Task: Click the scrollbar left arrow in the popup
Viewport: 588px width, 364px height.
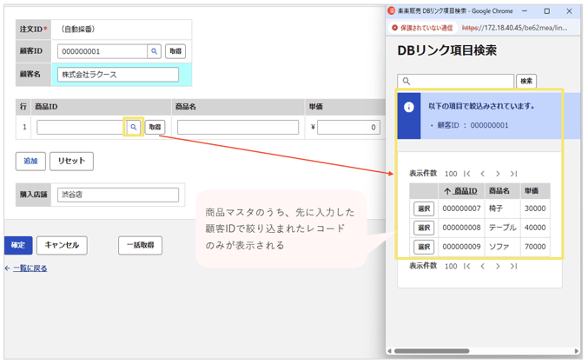Action: tap(390, 351)
